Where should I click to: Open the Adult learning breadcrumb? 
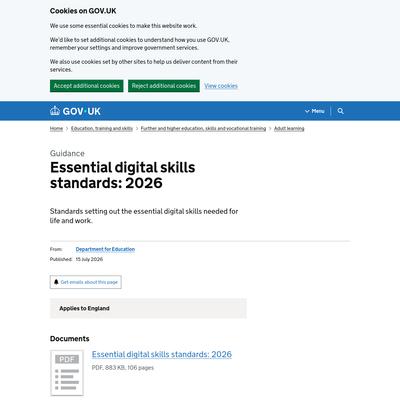(289, 129)
